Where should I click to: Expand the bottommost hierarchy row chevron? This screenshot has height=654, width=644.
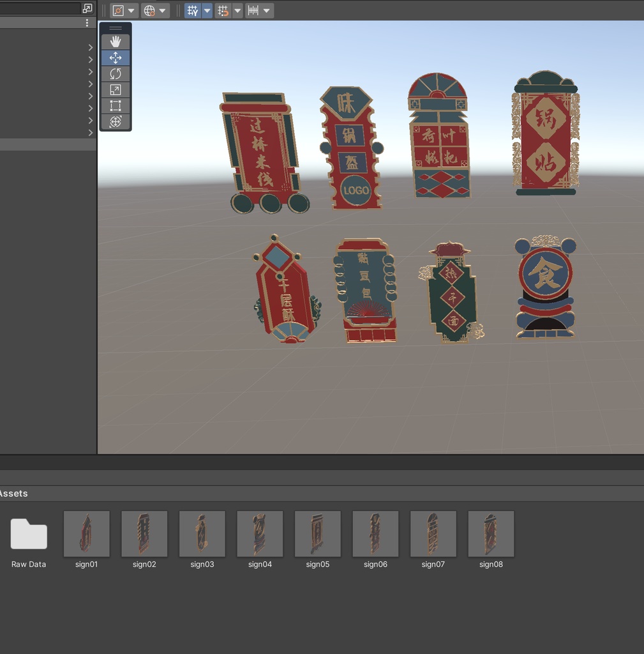(91, 133)
